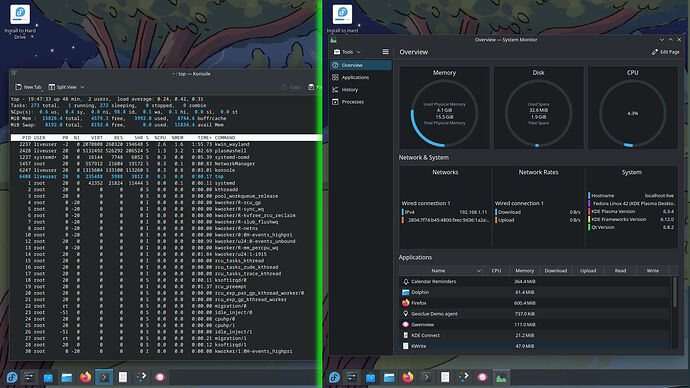Open Dolphin in taskbar below System Monitor

pos(389,377)
